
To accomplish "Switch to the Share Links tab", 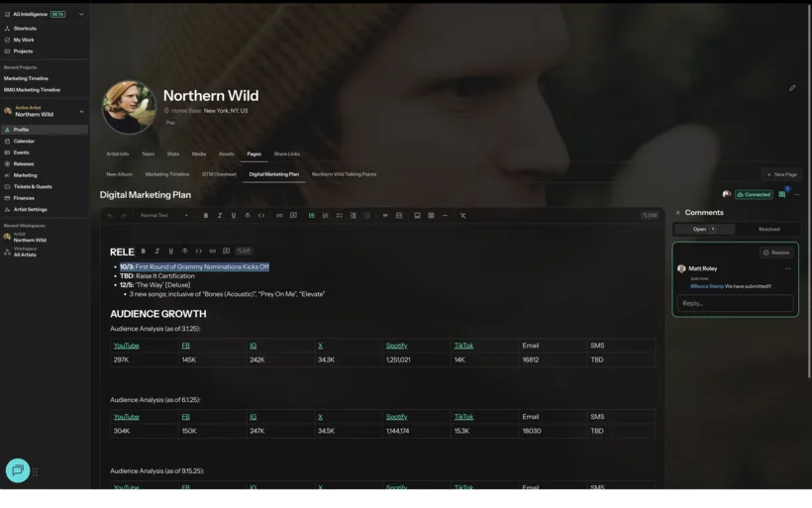I will pos(287,154).
